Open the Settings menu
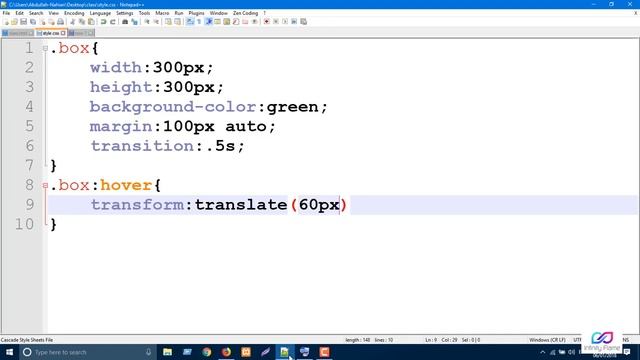Viewport: 640px width, 360px height. click(124, 13)
